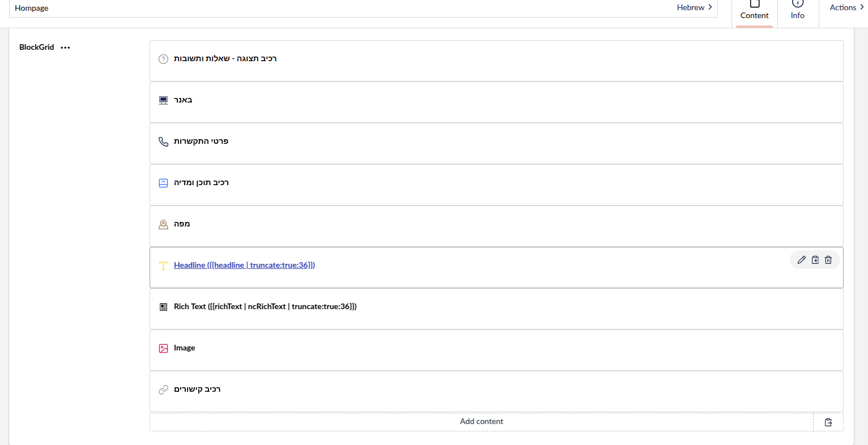Open the באנר block row
This screenshot has height=445, width=868.
coord(496,102)
